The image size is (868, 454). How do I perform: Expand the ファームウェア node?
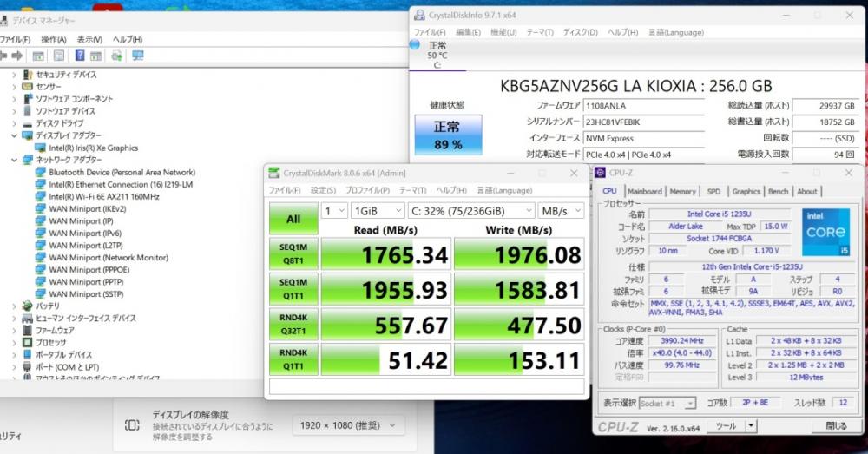(x=14, y=330)
